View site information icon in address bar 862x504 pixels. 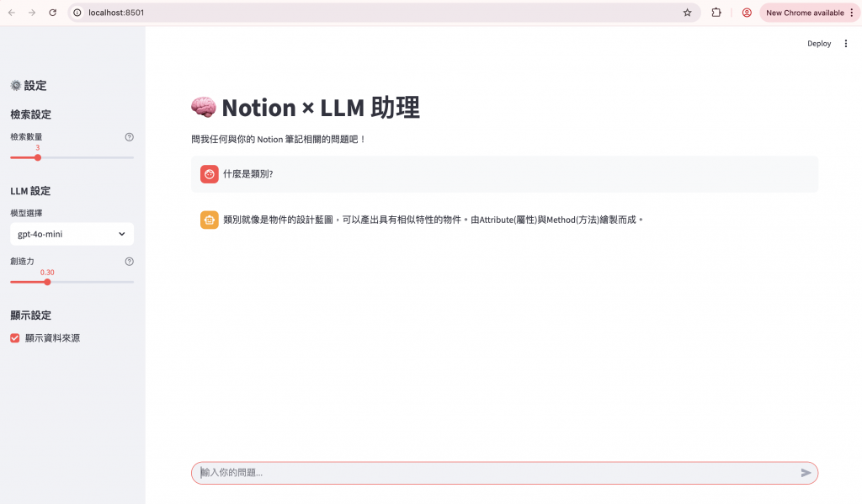tap(77, 13)
